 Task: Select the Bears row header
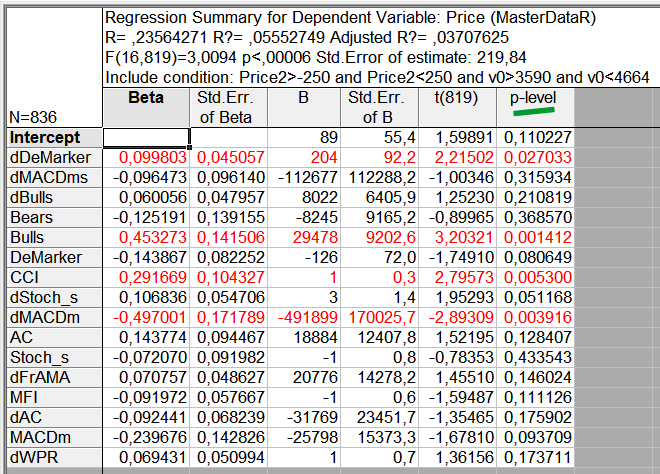click(x=54, y=217)
